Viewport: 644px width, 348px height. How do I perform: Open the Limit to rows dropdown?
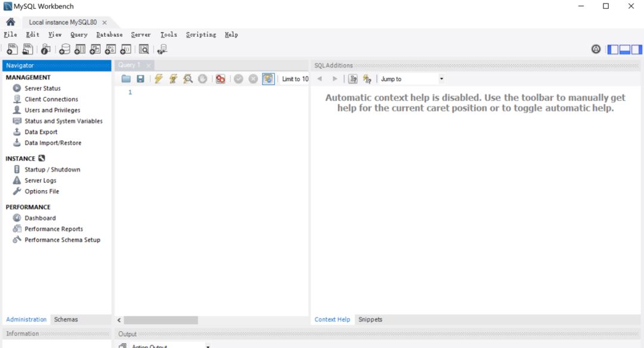coord(295,79)
